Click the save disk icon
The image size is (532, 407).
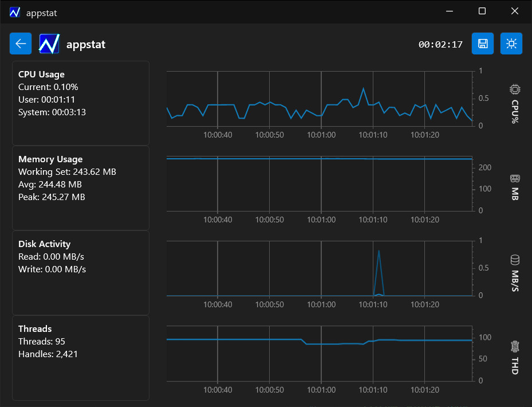point(483,44)
